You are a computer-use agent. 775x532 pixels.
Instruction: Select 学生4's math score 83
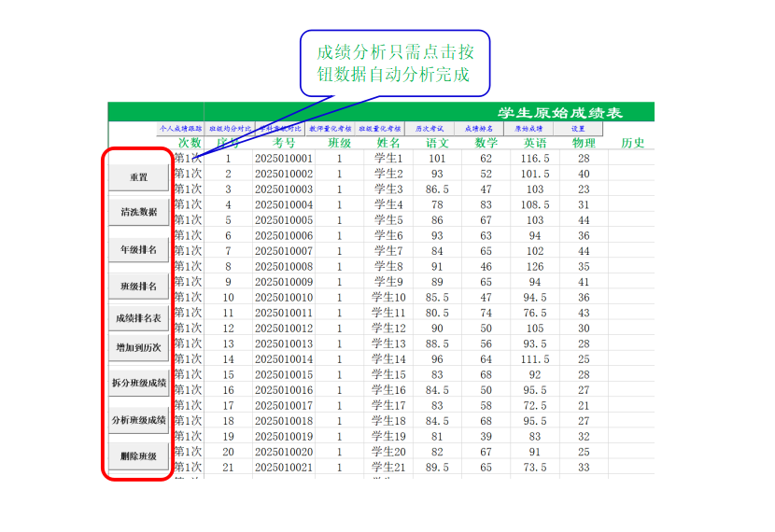[x=486, y=205]
